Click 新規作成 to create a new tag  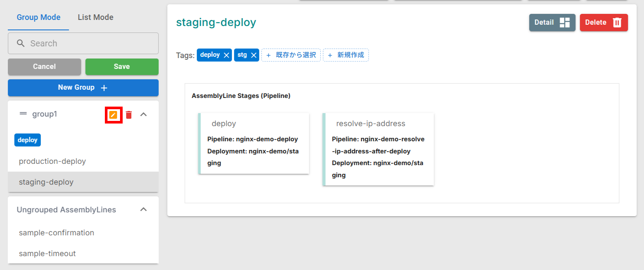(x=346, y=55)
